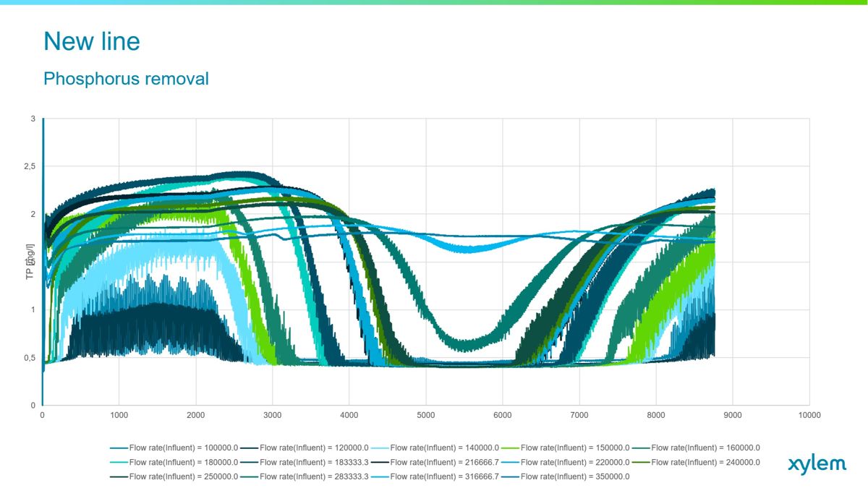This screenshot has width=868, height=488.
Task: Click the TP [mg/l] vertical axis title
Action: pos(30,262)
